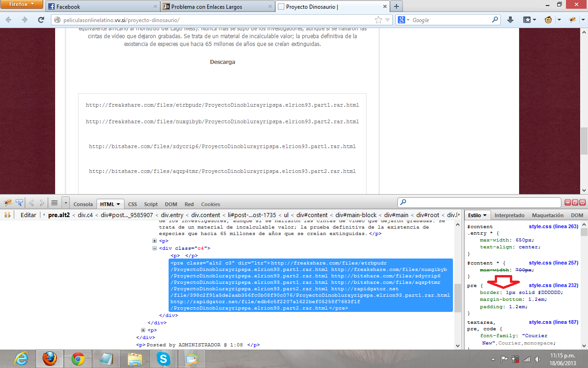Click the Firebug bug icon in panel toolbar
The image size is (588, 368).
tap(8, 203)
